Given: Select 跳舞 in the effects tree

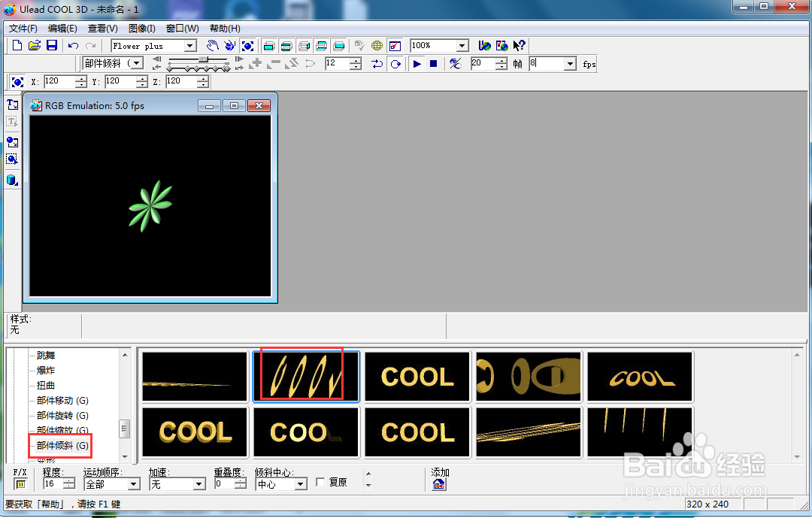Looking at the screenshot, I should [46, 356].
